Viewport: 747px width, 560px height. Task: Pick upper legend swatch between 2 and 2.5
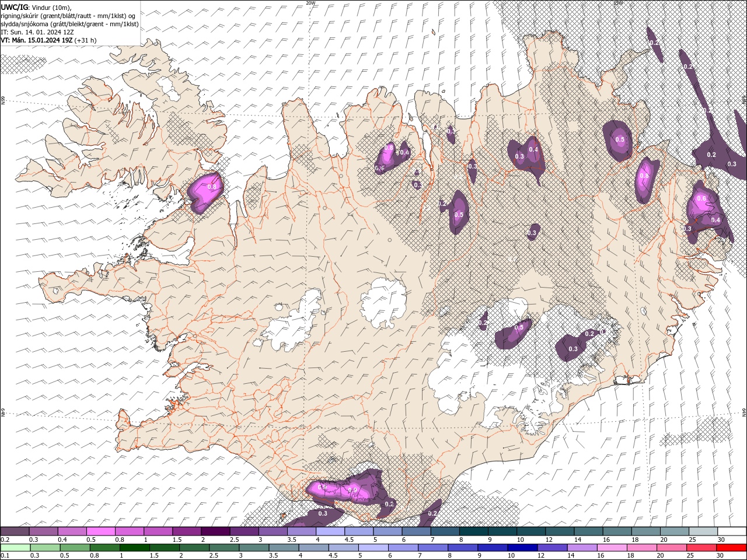215,531
